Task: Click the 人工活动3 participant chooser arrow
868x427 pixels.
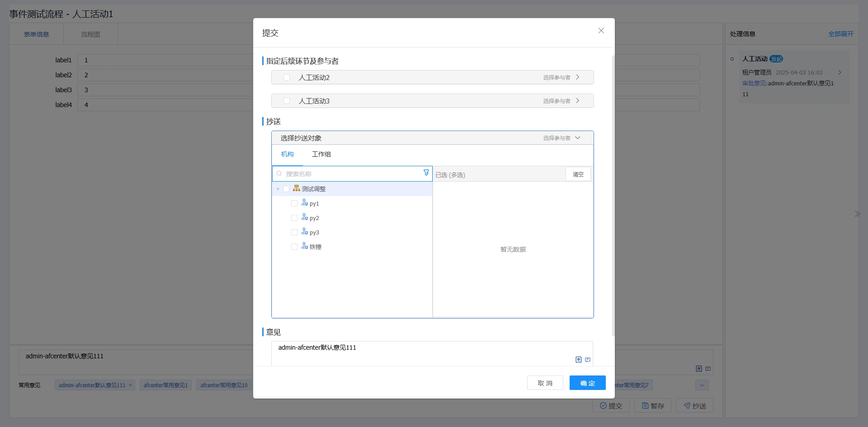Action: pyautogui.click(x=578, y=101)
